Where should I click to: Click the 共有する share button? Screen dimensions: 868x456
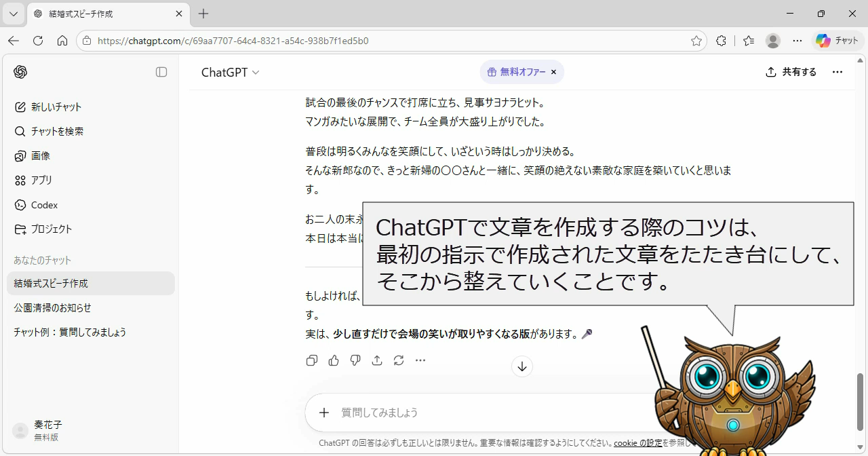click(790, 72)
